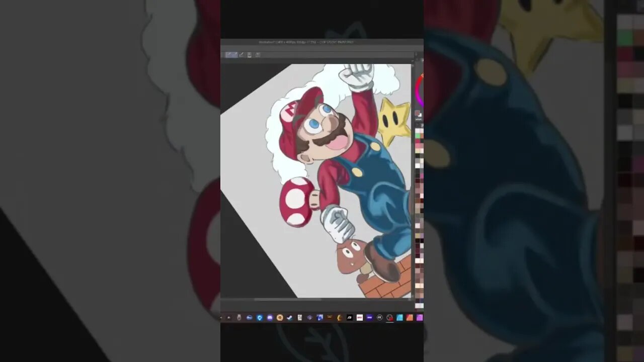Open the black square icon in the taskbar
The width and height of the screenshot is (644, 362).
coord(350,318)
